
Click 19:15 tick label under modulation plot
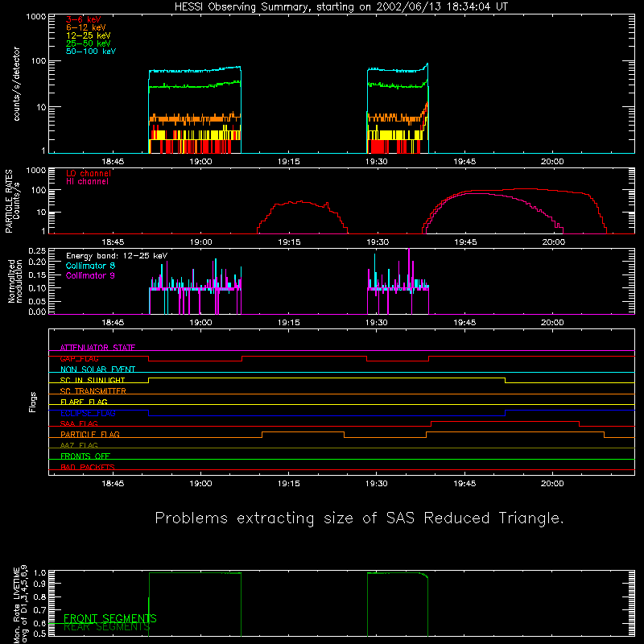(289, 323)
